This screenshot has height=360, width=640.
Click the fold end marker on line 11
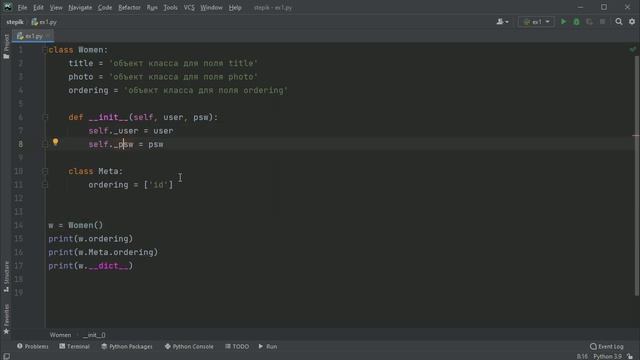pos(45,184)
